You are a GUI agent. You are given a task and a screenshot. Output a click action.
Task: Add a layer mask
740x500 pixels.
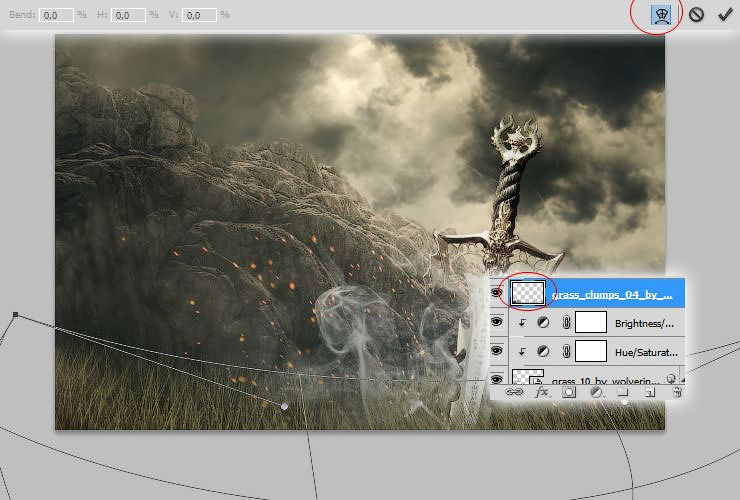pos(569,392)
